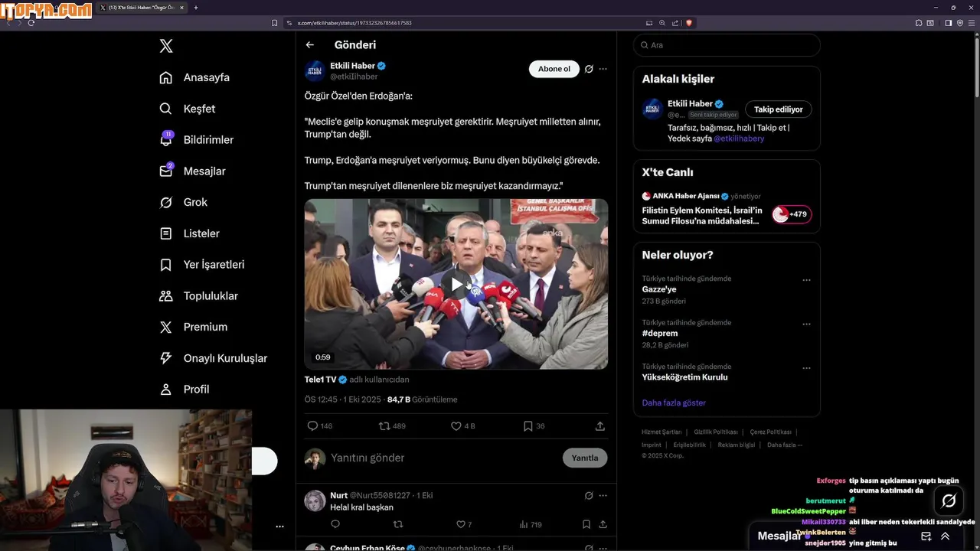Open the Yükseköğretim Kurulu trend

click(684, 377)
